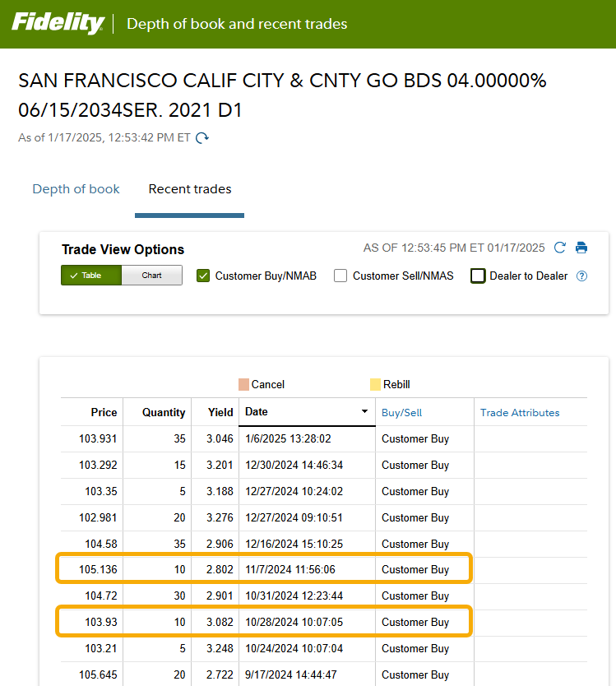Click the refresh icon in Trade View Options
This screenshot has width=616, height=686.
(x=560, y=248)
